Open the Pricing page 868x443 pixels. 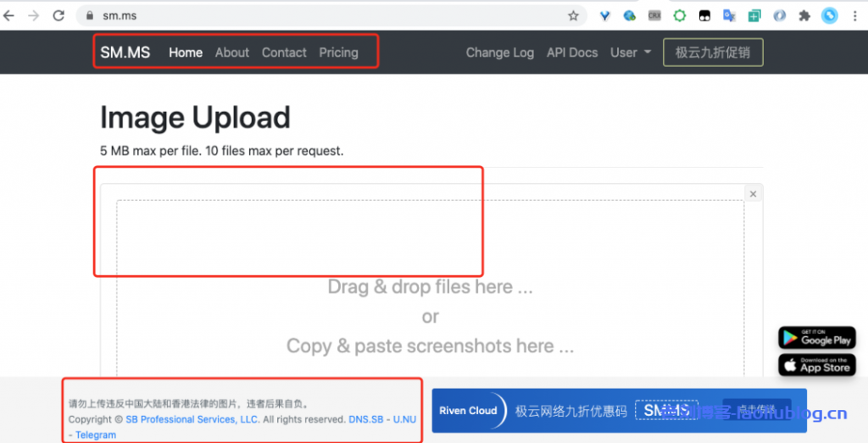[338, 53]
